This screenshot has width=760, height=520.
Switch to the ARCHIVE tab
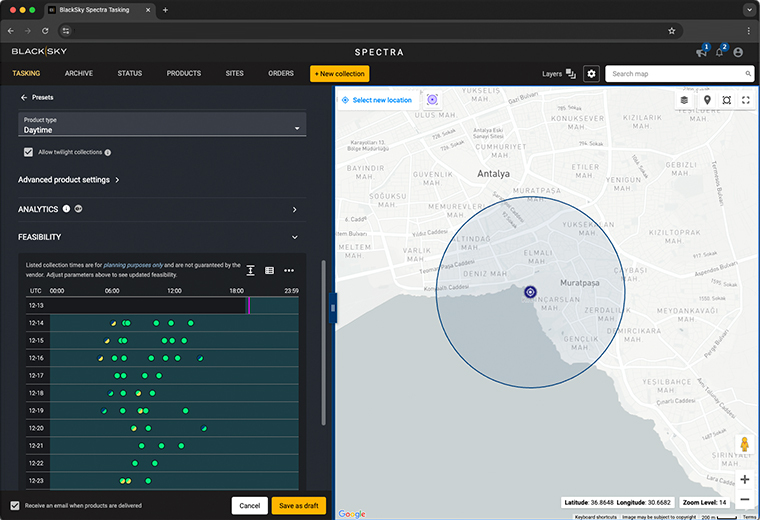pyautogui.click(x=79, y=74)
